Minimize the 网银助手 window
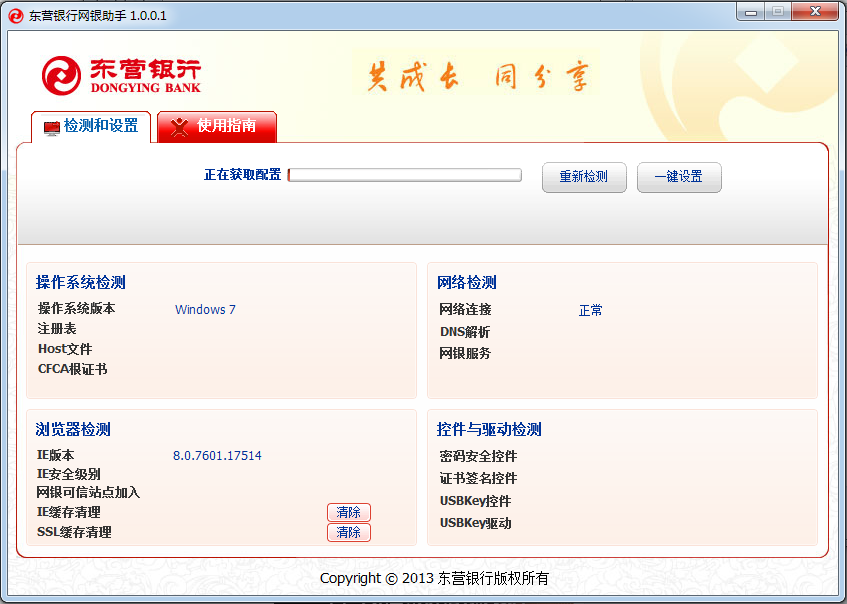Screen dimensions: 847x604 tap(750, 11)
